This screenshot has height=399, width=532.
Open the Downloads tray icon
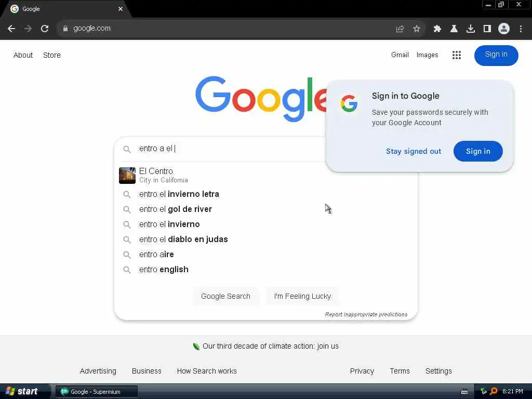point(471,29)
